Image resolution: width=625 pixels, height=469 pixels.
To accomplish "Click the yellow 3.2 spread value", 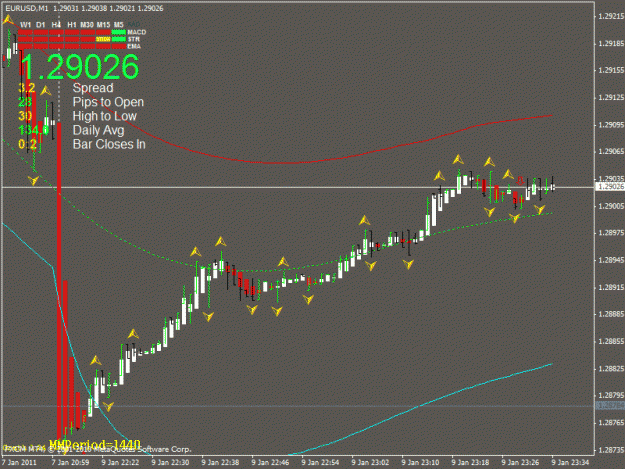I will coord(26,88).
